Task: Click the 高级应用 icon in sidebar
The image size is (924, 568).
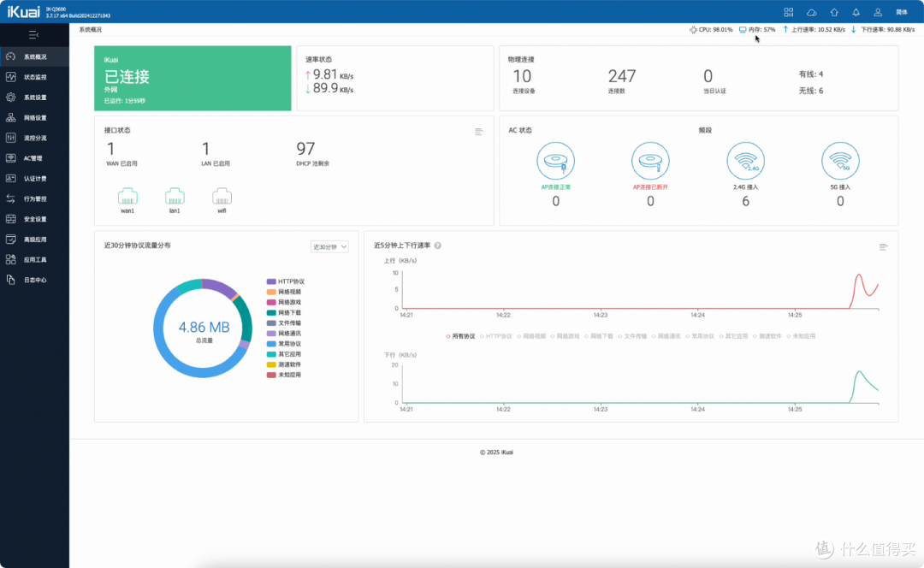Action: (x=10, y=240)
